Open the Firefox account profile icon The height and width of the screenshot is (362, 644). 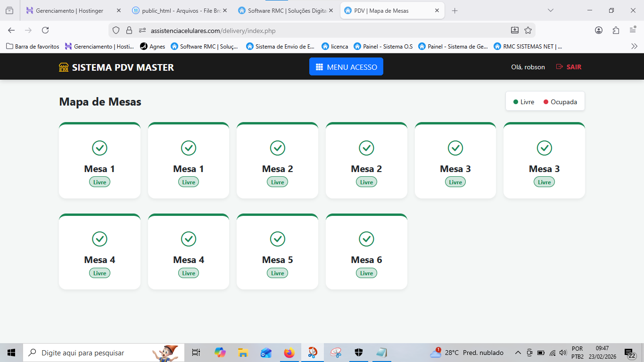(x=599, y=31)
